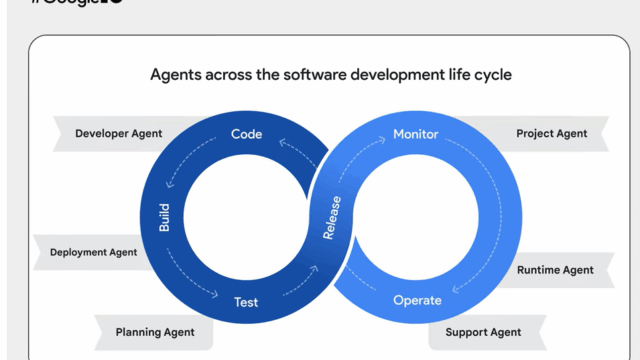
Task: Select the Runtime Agent ribbon
Action: pos(555,270)
